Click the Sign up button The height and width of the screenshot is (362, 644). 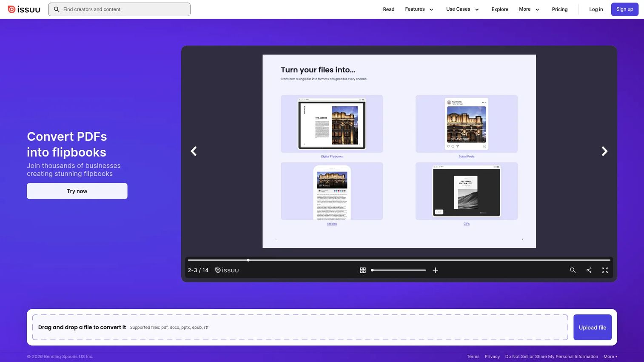coord(624,9)
